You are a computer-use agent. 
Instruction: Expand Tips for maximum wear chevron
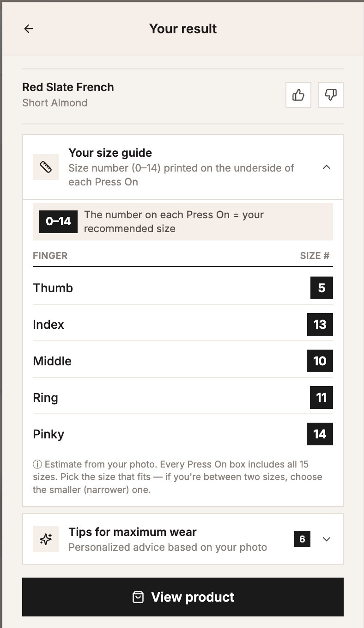327,539
